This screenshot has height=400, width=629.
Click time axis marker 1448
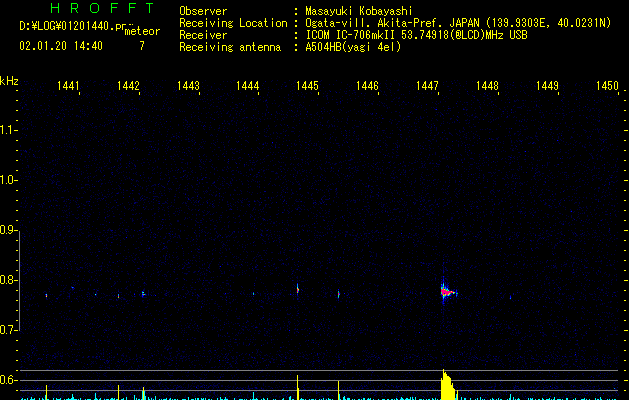click(487, 86)
